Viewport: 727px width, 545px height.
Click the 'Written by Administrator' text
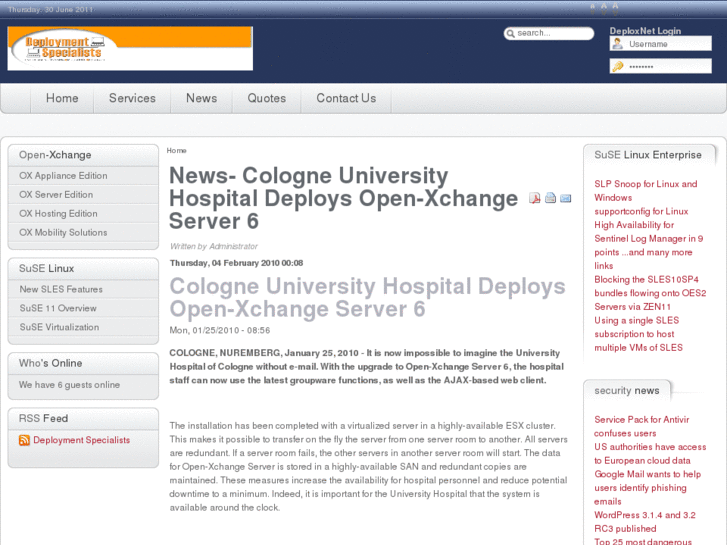[x=214, y=246]
